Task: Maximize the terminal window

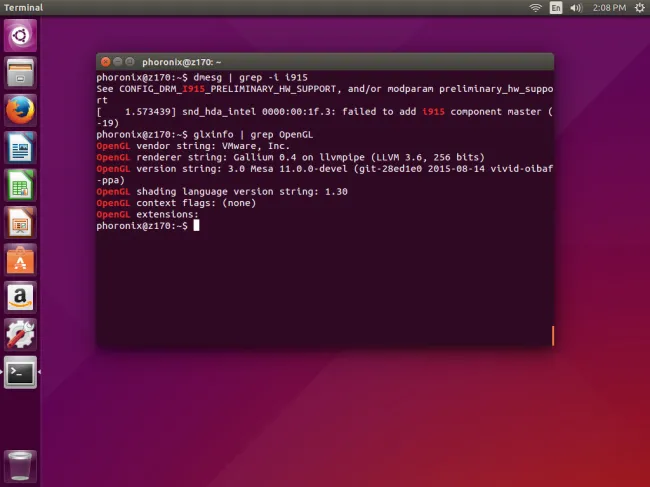Action: (x=130, y=62)
